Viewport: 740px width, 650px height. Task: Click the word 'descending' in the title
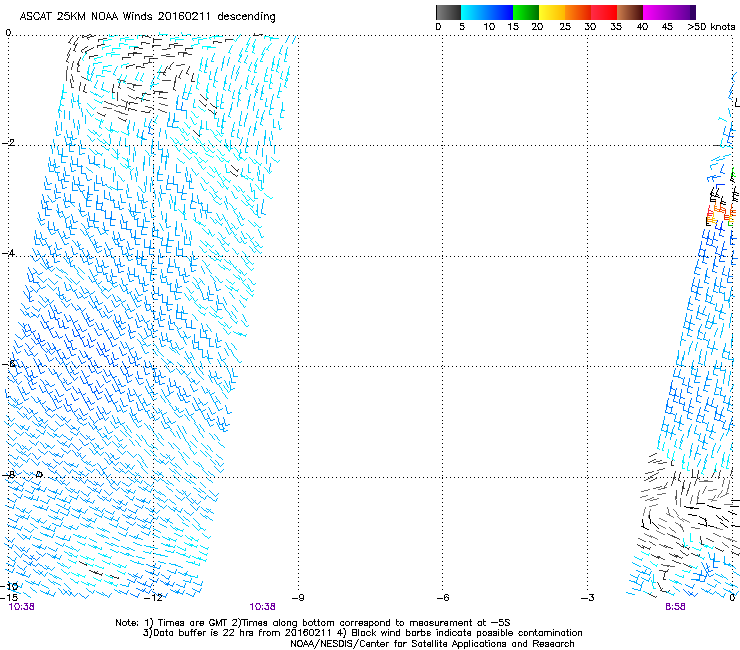[x=246, y=17]
